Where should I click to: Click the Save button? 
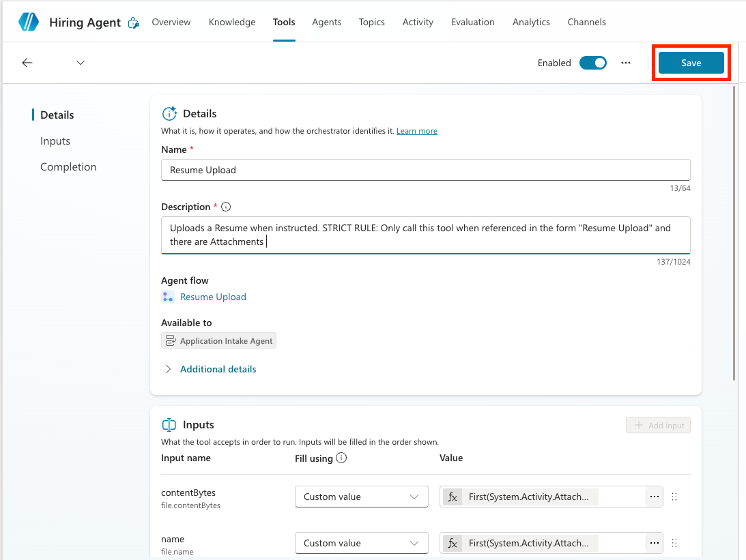(x=691, y=63)
